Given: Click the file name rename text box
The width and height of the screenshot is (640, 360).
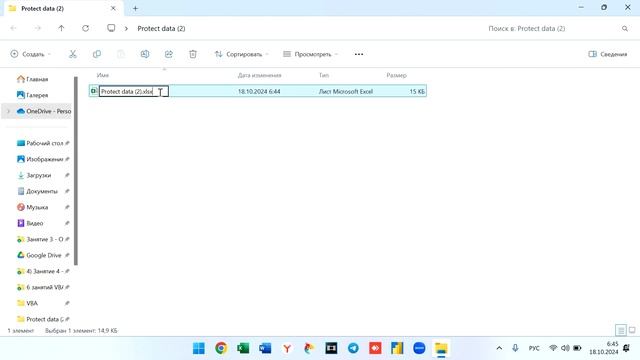Looking at the screenshot, I should [133, 91].
